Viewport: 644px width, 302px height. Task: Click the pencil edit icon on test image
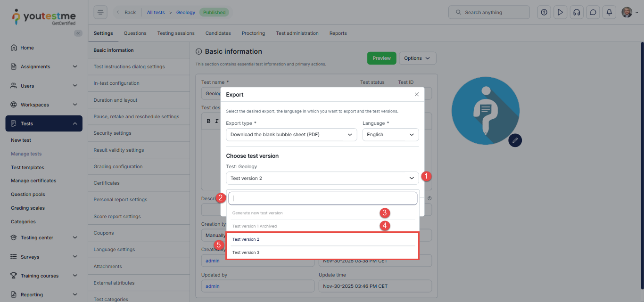[x=515, y=140]
